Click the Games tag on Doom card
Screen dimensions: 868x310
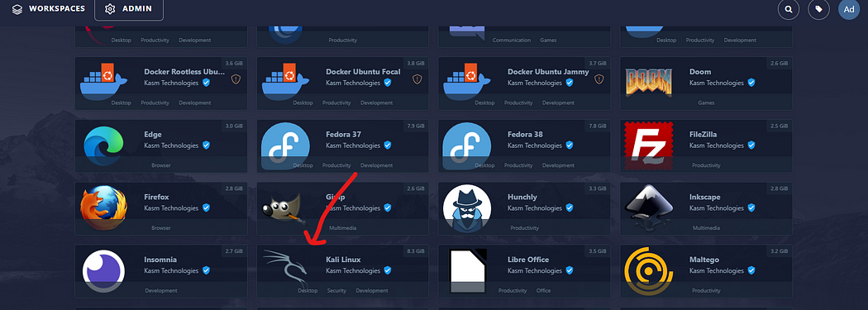tap(706, 103)
